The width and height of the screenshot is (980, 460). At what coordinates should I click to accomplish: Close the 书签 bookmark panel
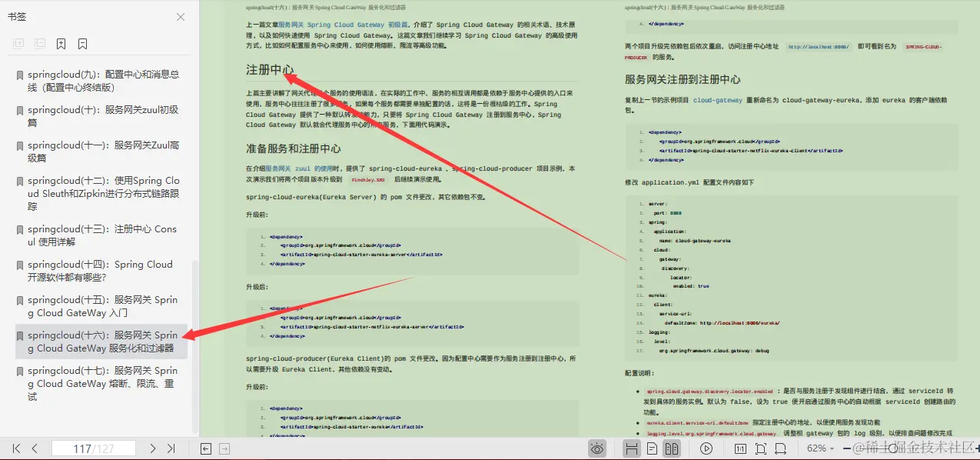click(x=180, y=17)
